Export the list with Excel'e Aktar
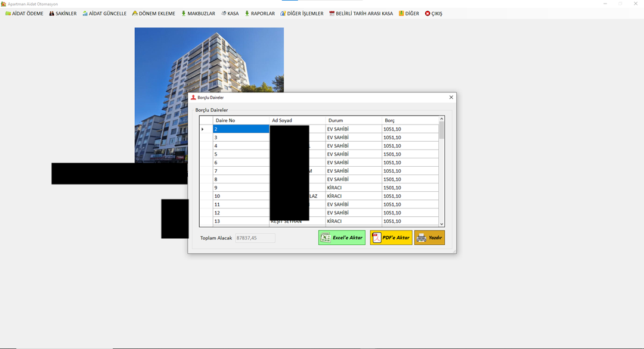 point(342,238)
